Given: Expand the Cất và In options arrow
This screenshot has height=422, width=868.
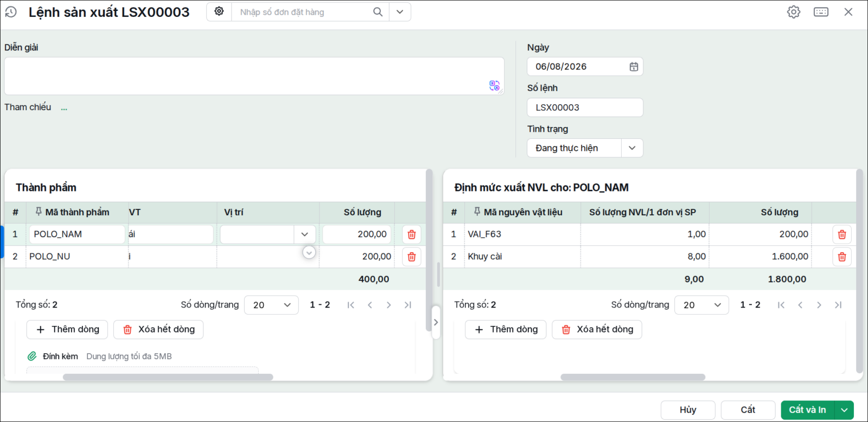Looking at the screenshot, I should (x=845, y=410).
